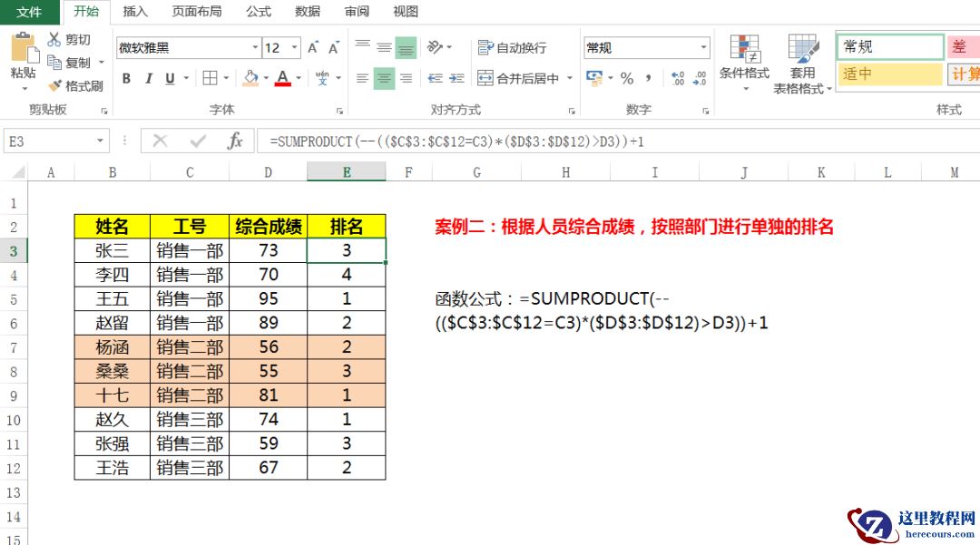This screenshot has height=545, width=980.
Task: Decrease indent
Action: (435, 78)
